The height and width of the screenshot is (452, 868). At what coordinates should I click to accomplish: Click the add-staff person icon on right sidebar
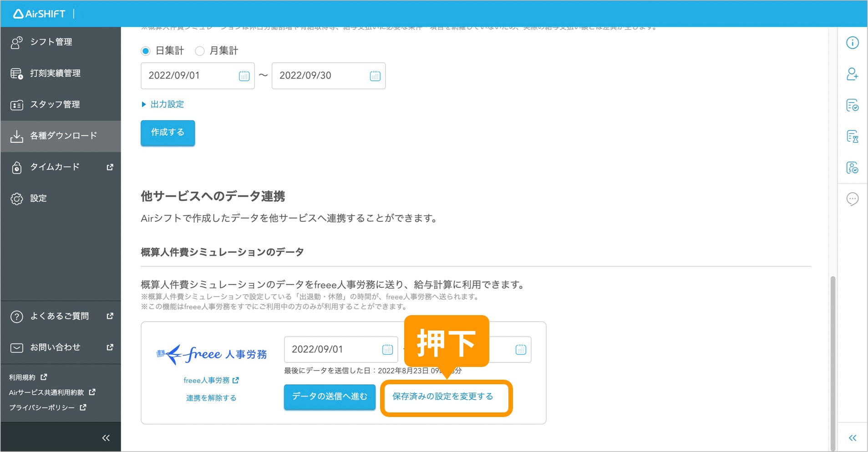[x=853, y=74]
